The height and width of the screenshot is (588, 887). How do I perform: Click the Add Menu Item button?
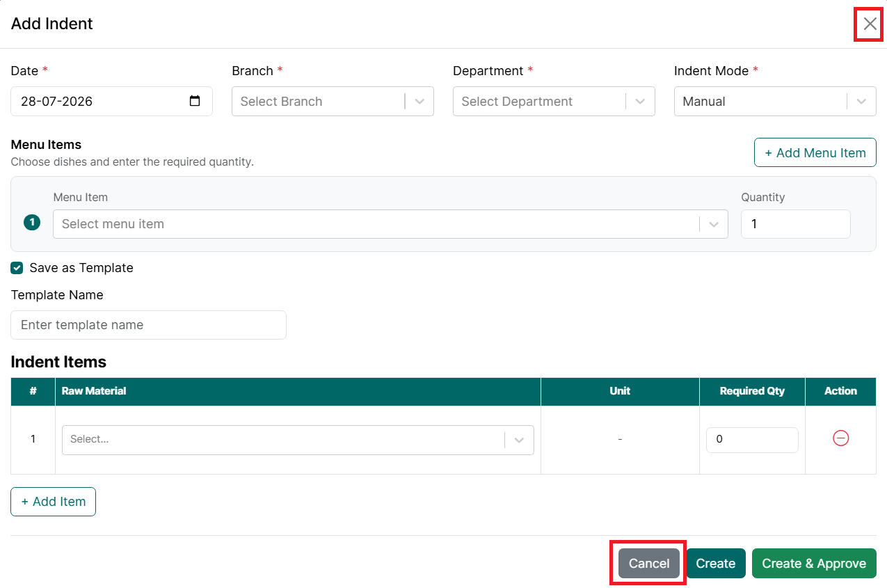pos(815,152)
